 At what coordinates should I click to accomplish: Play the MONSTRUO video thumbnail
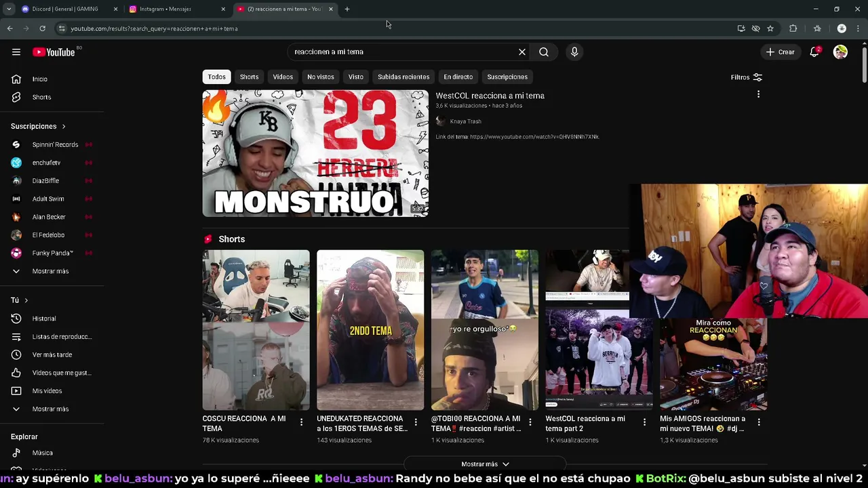click(315, 153)
